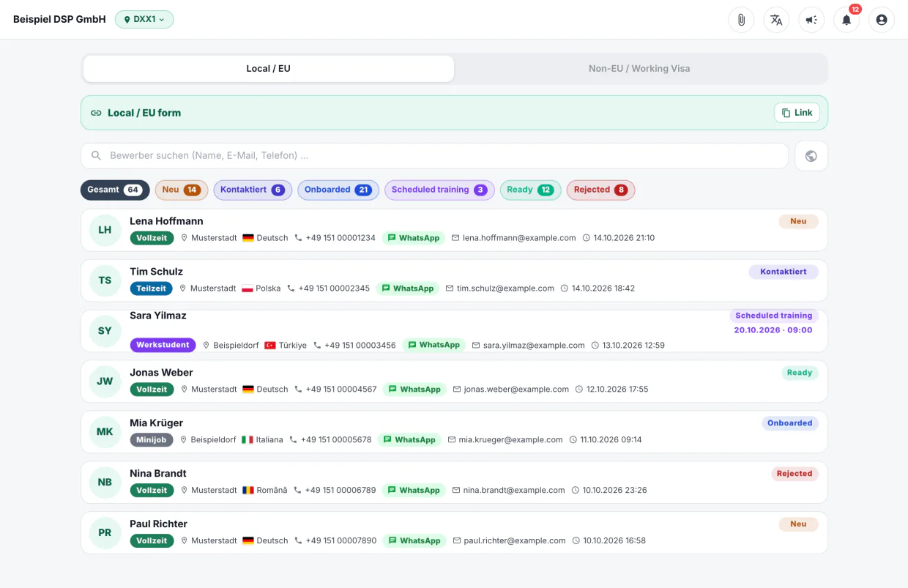Click the LH avatar for Lena Hoffmann
This screenshot has width=908, height=588.
click(105, 230)
